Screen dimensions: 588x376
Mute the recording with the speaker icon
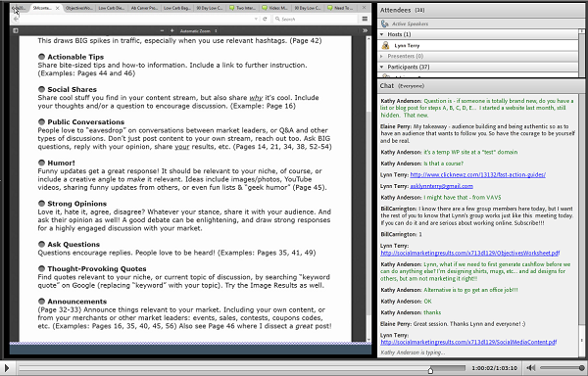530,368
